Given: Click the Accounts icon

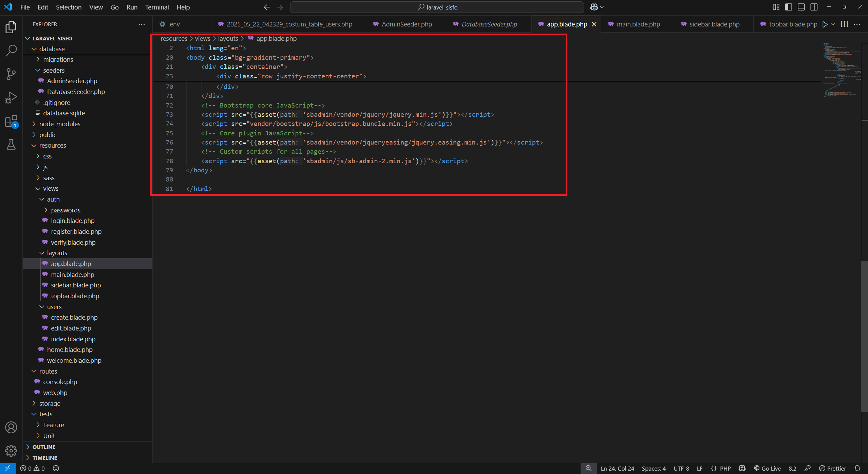Looking at the screenshot, I should pyautogui.click(x=11, y=428).
